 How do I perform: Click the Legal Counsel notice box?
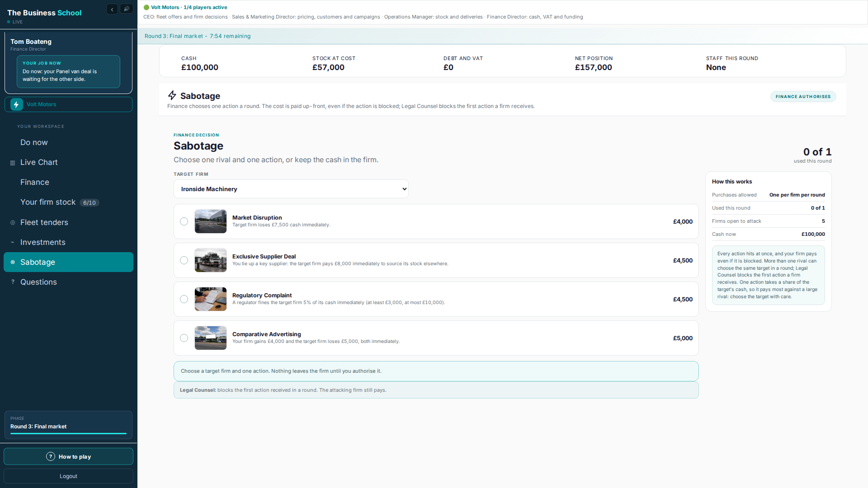tap(436, 390)
